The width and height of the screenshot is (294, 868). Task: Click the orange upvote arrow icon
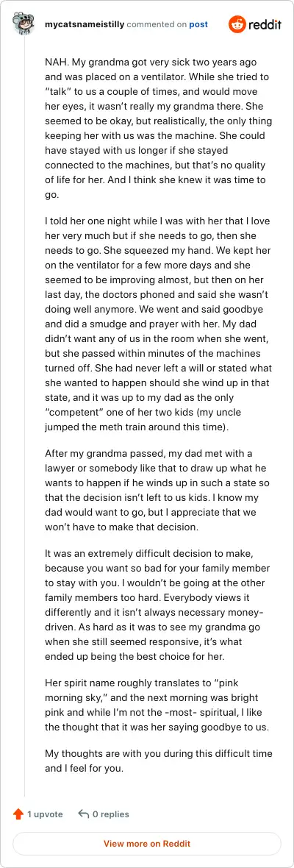18,814
